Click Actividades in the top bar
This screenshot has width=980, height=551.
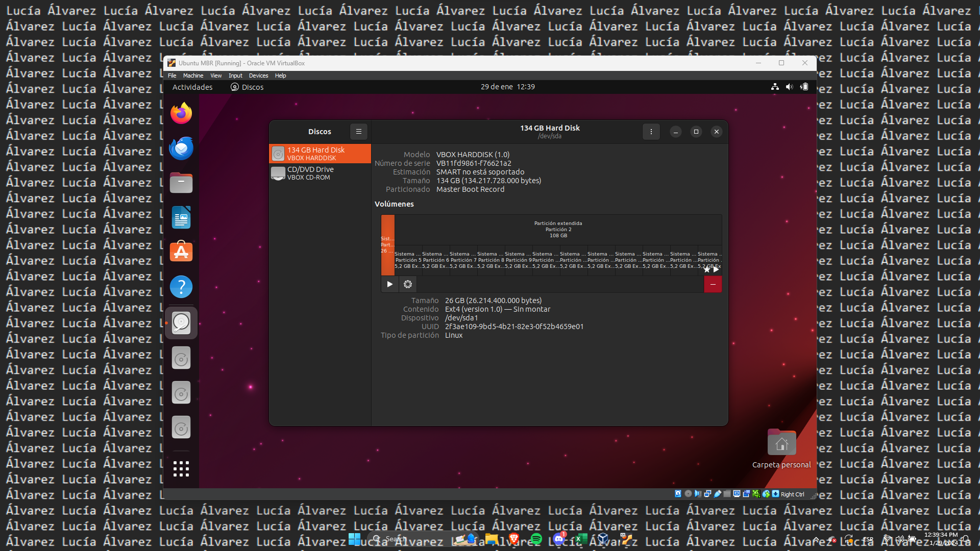point(192,87)
